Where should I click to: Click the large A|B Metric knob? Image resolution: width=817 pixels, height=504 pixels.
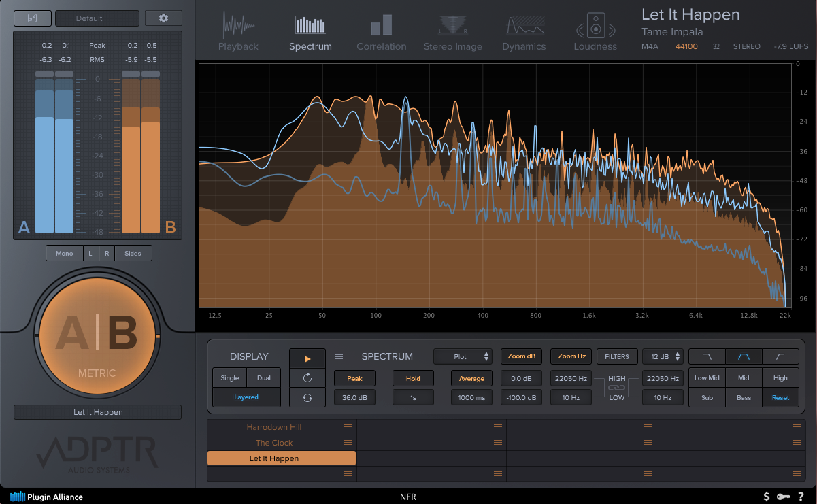pos(97,335)
